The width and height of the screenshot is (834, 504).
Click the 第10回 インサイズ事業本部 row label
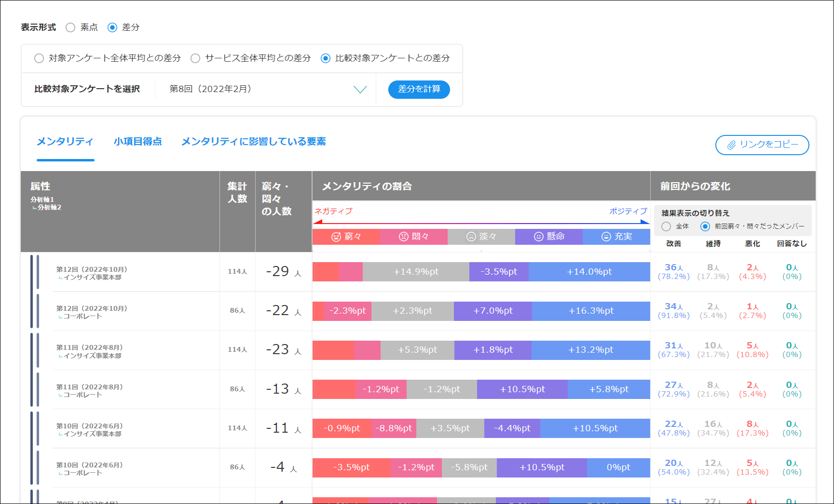pos(90,430)
